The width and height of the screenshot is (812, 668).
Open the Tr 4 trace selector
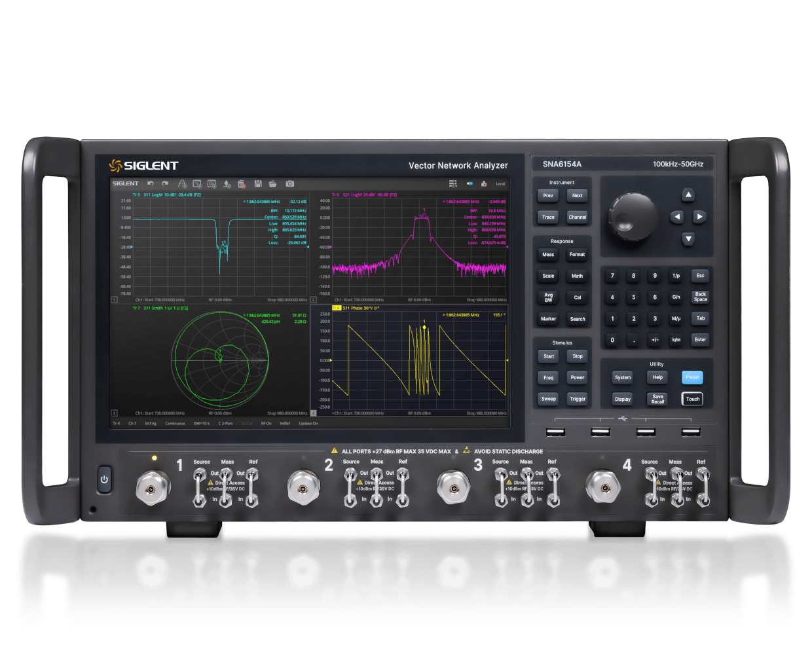coord(116,423)
